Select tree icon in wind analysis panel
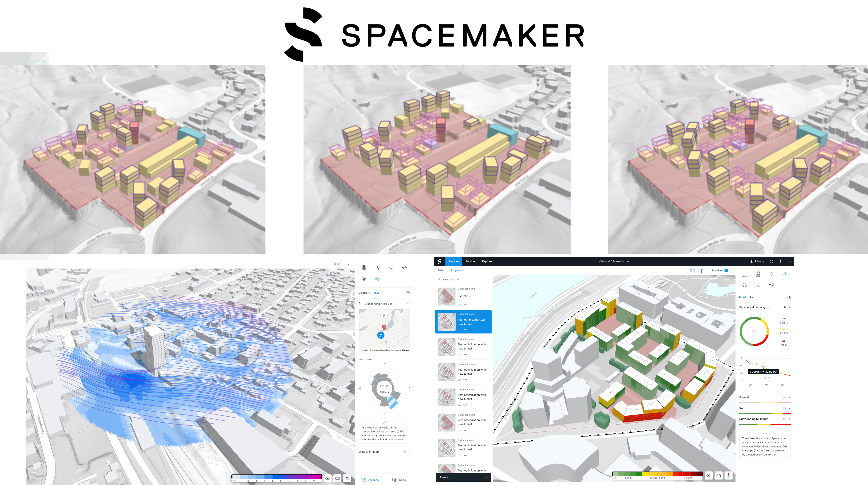 tap(377, 267)
